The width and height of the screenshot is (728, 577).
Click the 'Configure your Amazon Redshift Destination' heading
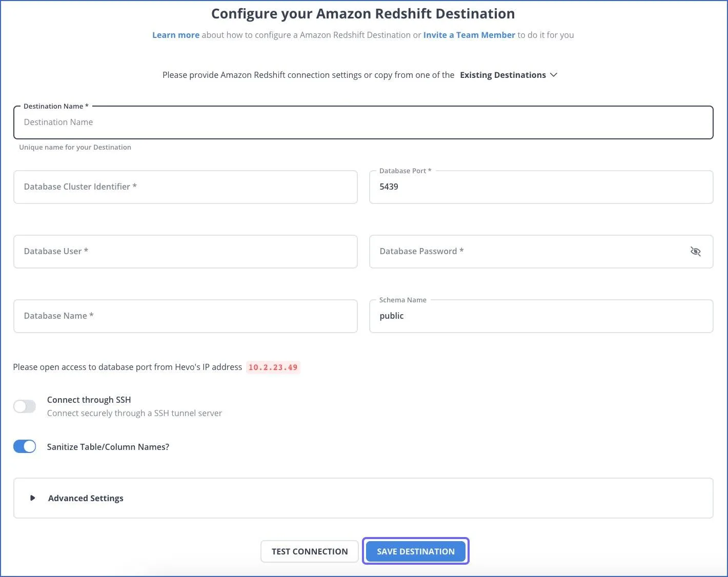pos(363,14)
